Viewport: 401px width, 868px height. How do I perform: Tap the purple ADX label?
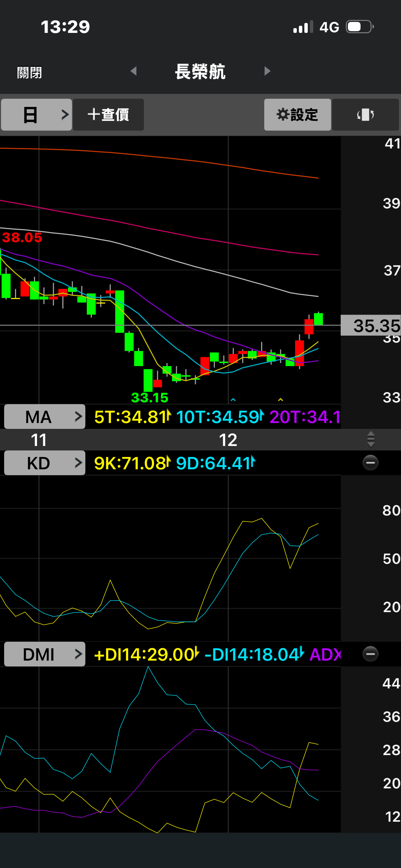[x=325, y=654]
